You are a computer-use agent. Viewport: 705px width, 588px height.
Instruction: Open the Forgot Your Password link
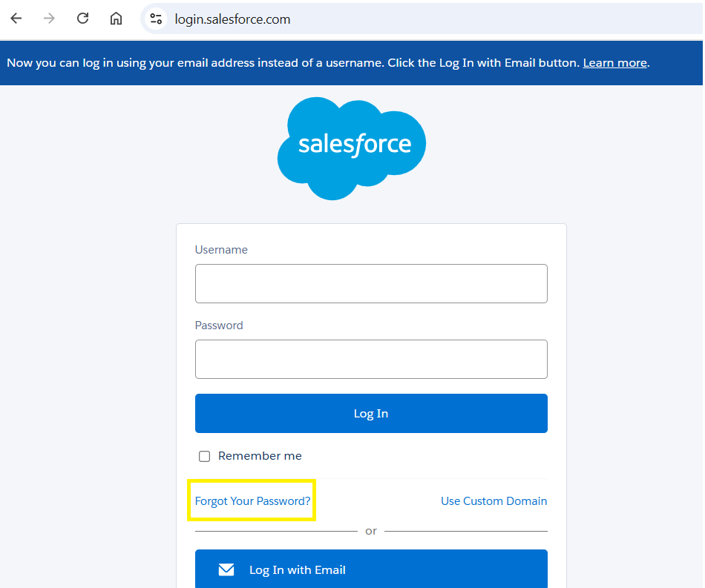tap(252, 501)
